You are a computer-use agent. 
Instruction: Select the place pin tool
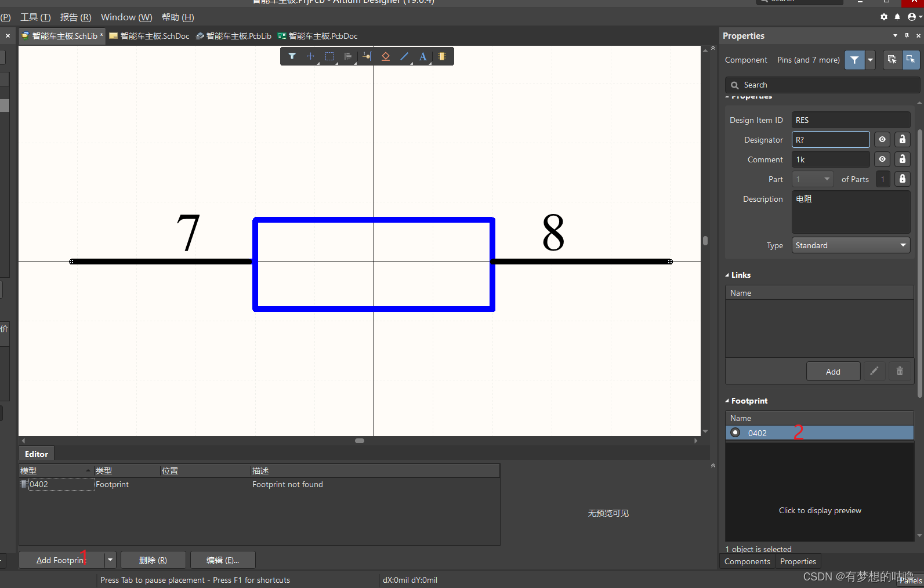367,56
